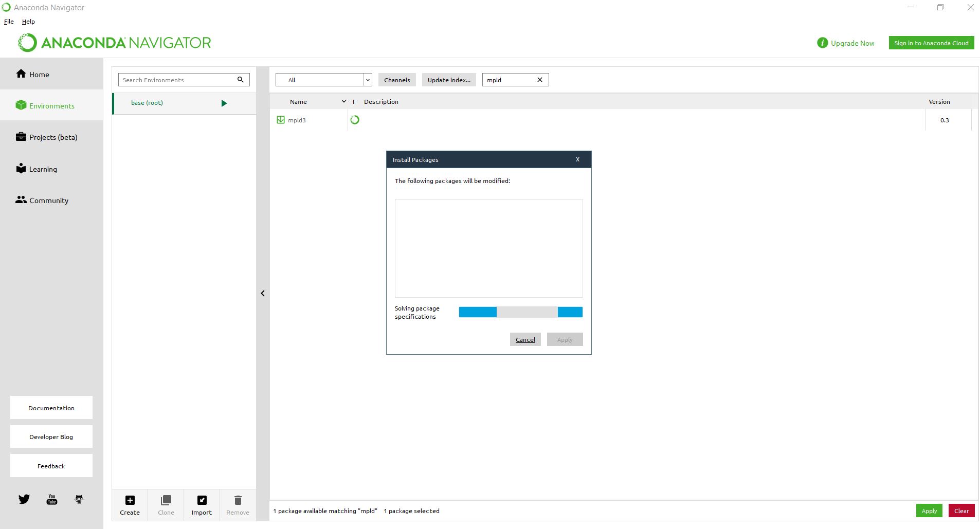Click the mpld3 package name
Viewport: 980px width, 529px height.
[x=297, y=120]
